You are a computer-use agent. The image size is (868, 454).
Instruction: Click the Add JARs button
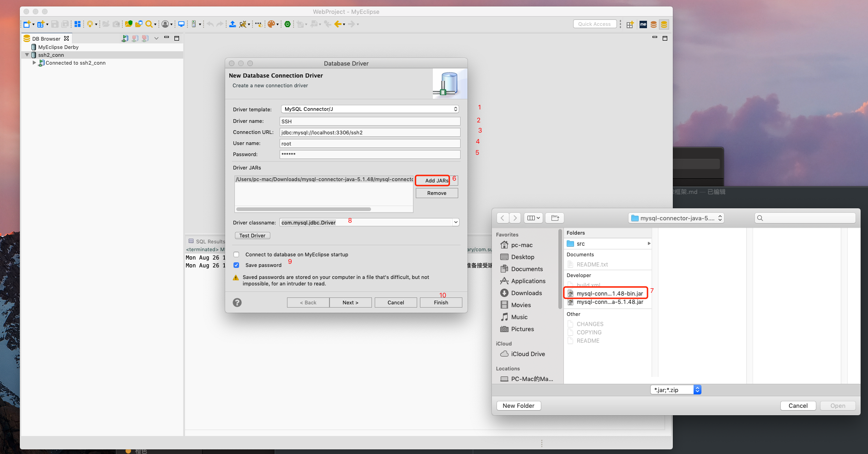click(437, 181)
